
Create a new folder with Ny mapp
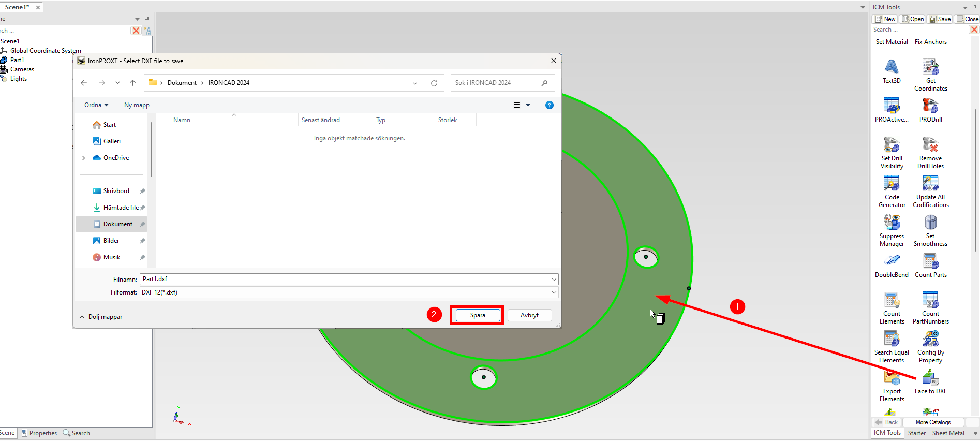(137, 105)
